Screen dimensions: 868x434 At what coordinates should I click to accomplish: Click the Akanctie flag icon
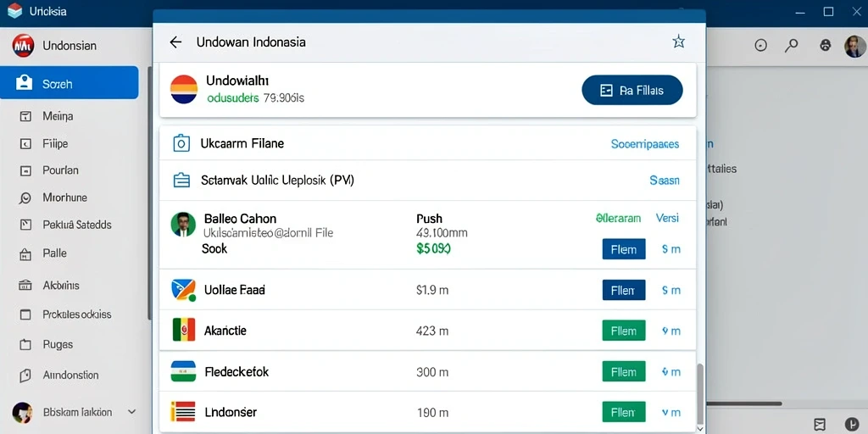click(x=184, y=330)
